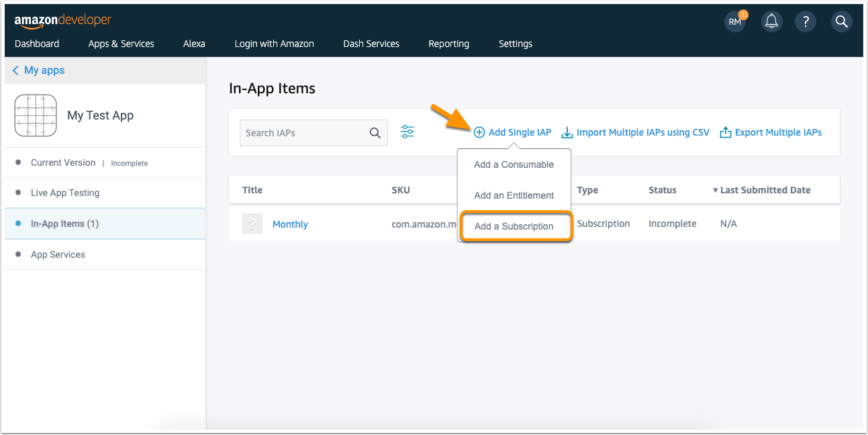The height and width of the screenshot is (435, 868).
Task: Click the Title column header
Action: (252, 190)
